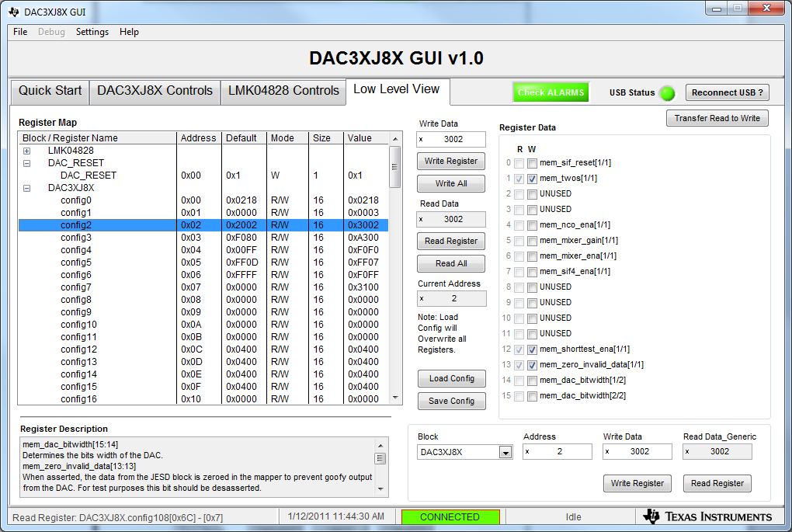Open the File menu

[20, 32]
